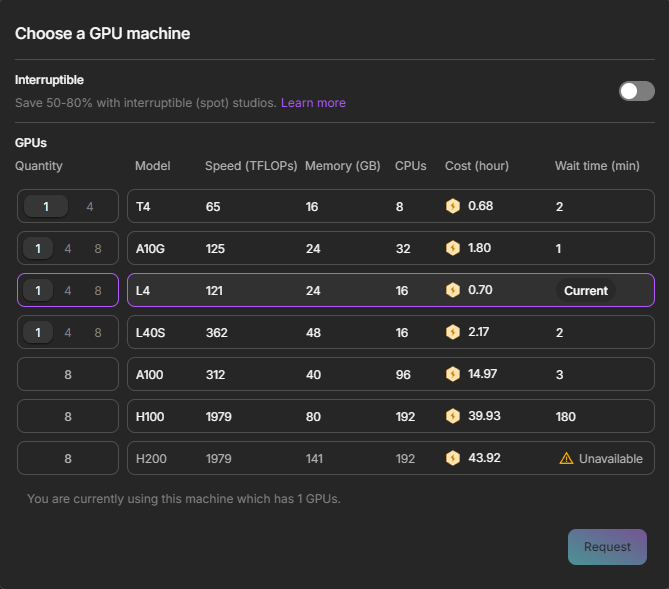Click the CPUs column header

click(x=410, y=166)
